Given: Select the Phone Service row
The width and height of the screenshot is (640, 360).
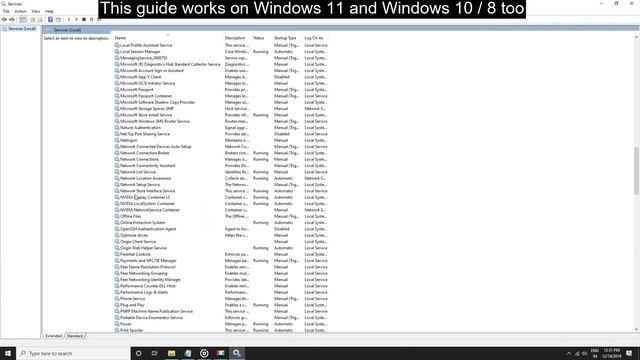Looking at the screenshot, I should pos(221,298).
